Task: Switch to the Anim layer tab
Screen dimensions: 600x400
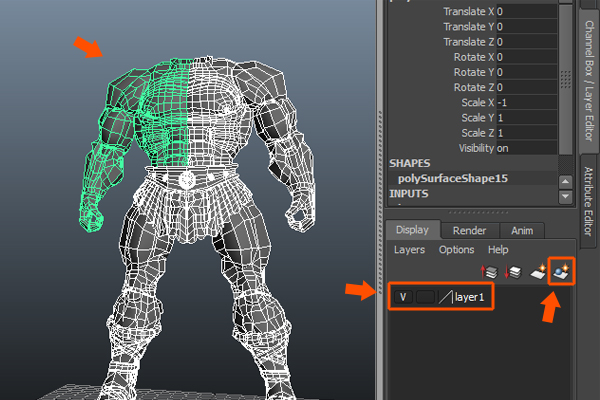Action: (521, 231)
